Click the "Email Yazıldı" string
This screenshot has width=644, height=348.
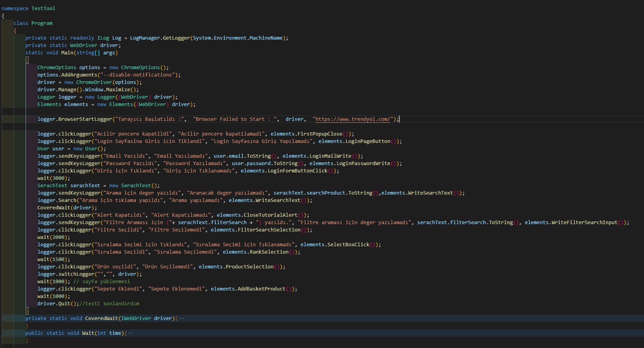click(x=126, y=156)
